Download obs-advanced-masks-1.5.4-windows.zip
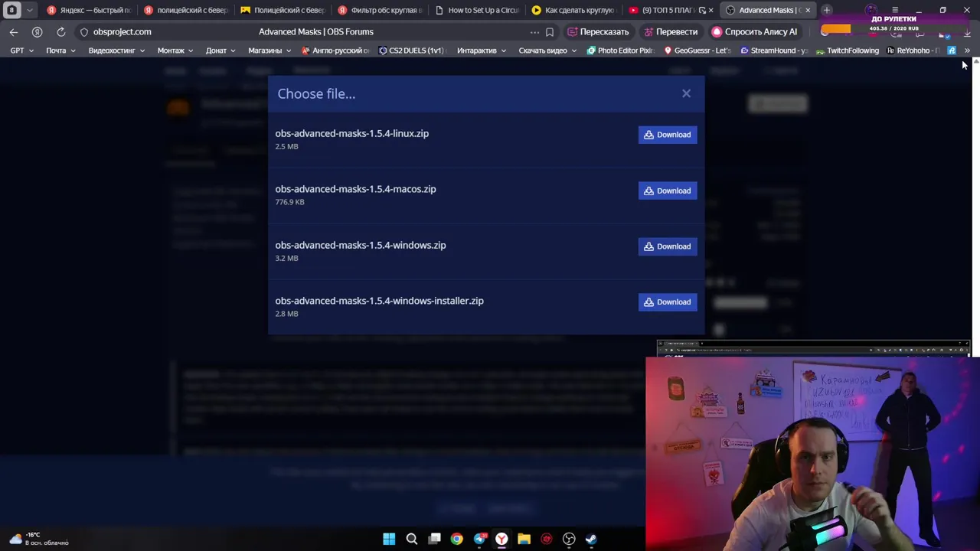 click(668, 246)
